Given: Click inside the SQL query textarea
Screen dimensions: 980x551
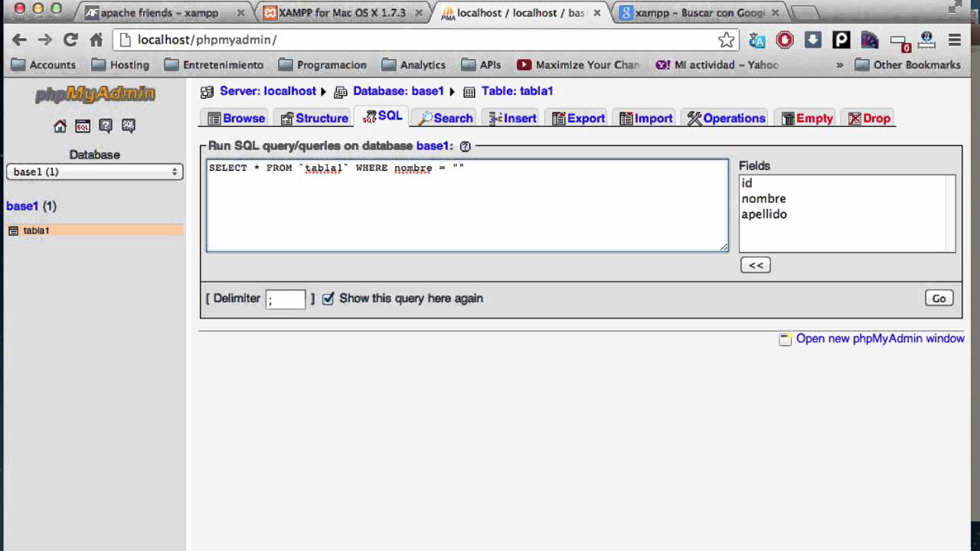Looking at the screenshot, I should click(x=467, y=205).
